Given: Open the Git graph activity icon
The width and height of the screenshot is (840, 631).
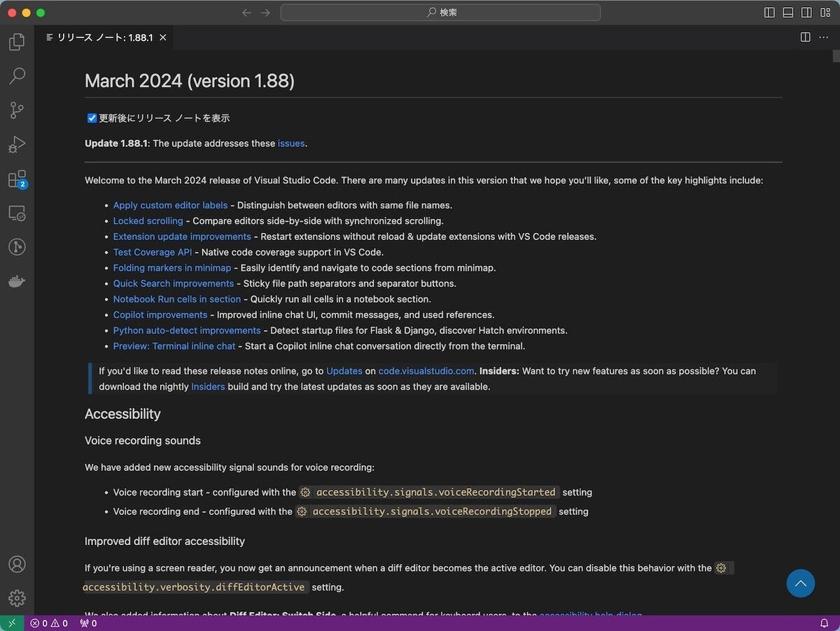Looking at the screenshot, I should [17, 247].
